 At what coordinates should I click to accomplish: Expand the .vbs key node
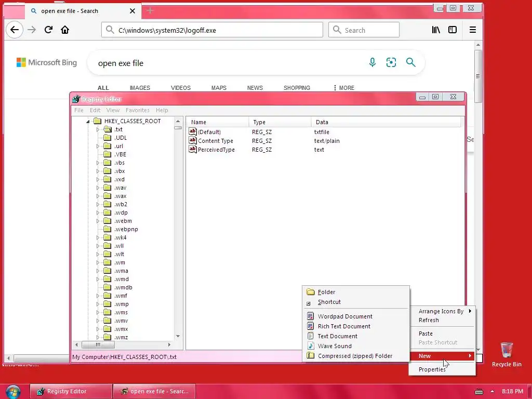click(x=98, y=163)
